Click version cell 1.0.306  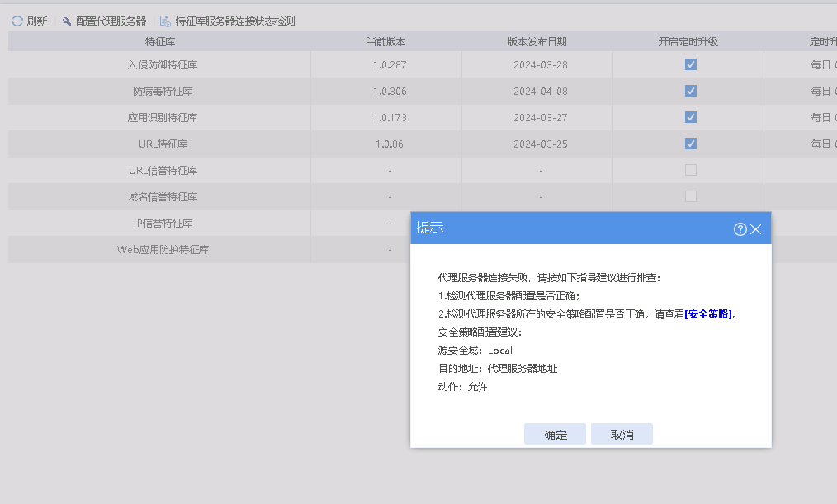(x=390, y=92)
